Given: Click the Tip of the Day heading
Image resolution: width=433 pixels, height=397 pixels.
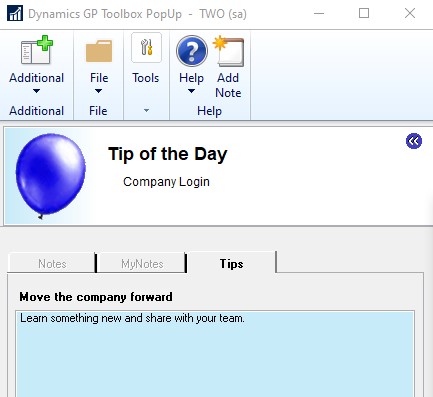Looking at the screenshot, I should tap(167, 154).
